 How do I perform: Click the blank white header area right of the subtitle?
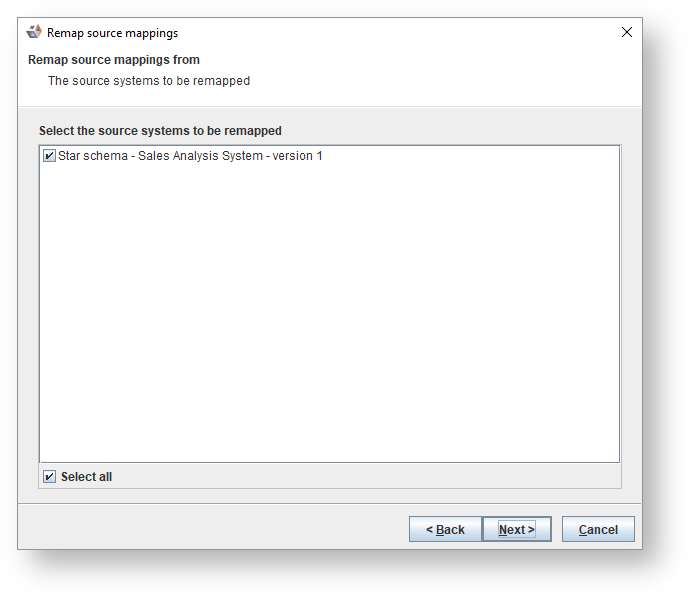pos(450,81)
